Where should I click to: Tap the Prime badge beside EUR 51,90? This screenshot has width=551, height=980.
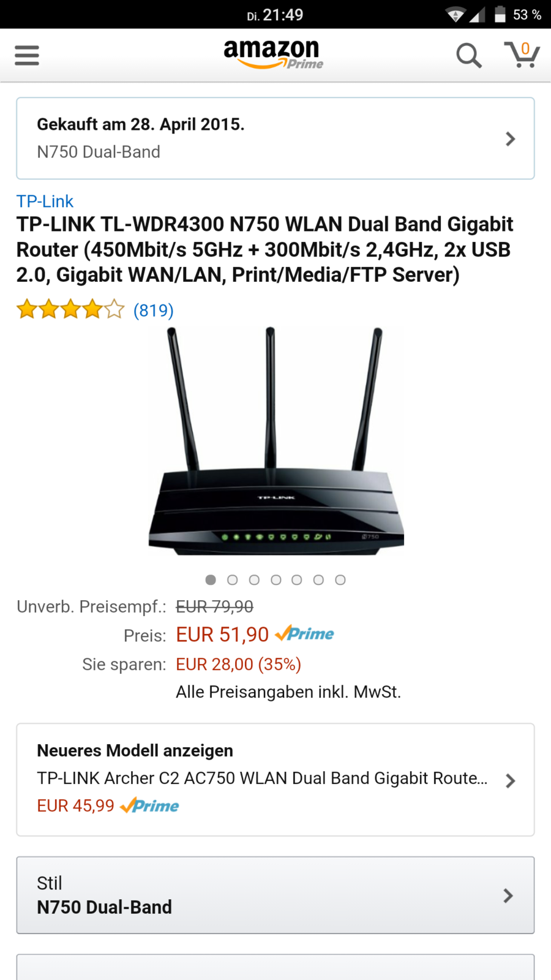[x=304, y=634]
